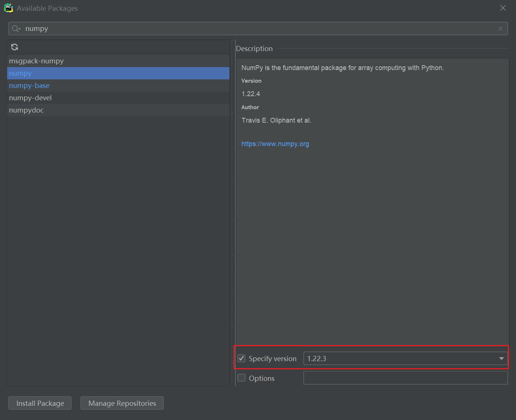Viewport: 516px width, 420px height.
Task: Click the PyCharm logo in title bar
Action: 8,8
